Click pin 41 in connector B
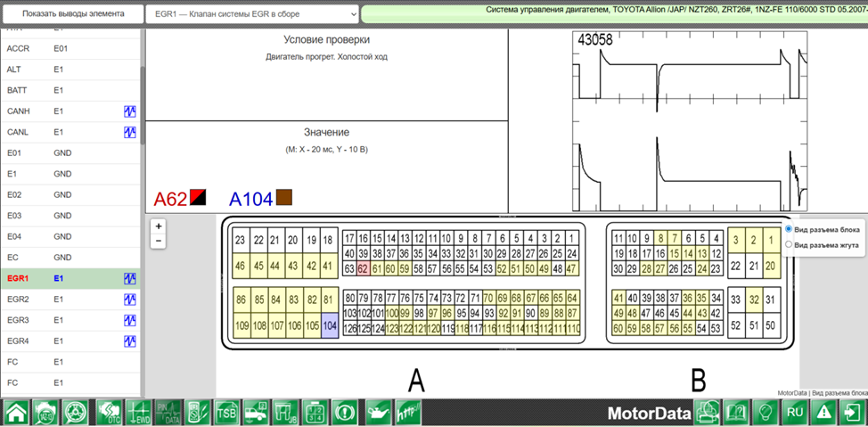The height and width of the screenshot is (427, 868). click(618, 299)
